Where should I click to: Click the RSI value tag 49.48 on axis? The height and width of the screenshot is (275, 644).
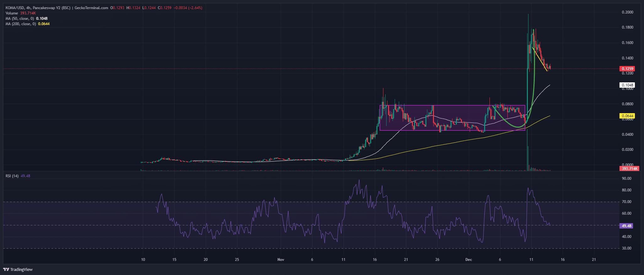point(626,226)
